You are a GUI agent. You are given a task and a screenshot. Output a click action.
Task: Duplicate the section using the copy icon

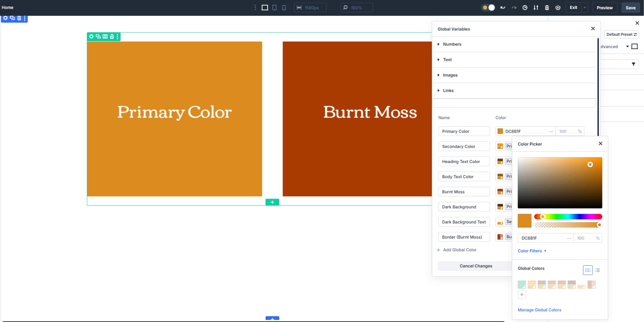pyautogui.click(x=98, y=36)
